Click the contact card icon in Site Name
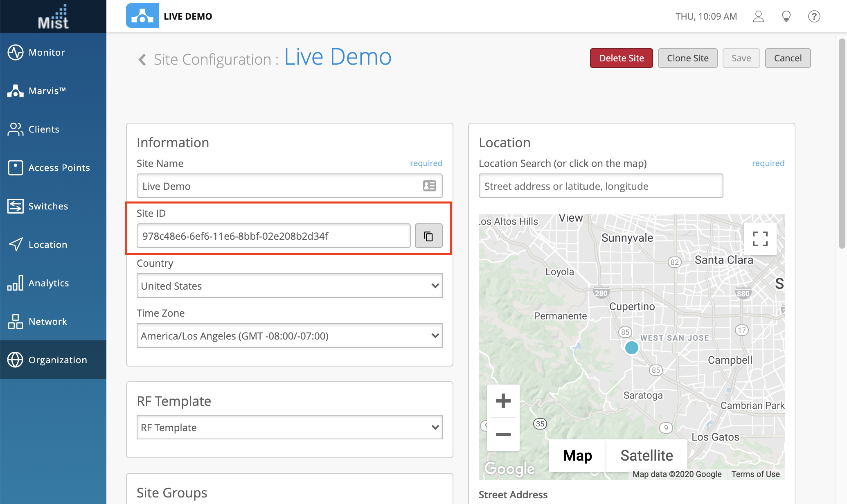This screenshot has height=504, width=847. coord(429,186)
